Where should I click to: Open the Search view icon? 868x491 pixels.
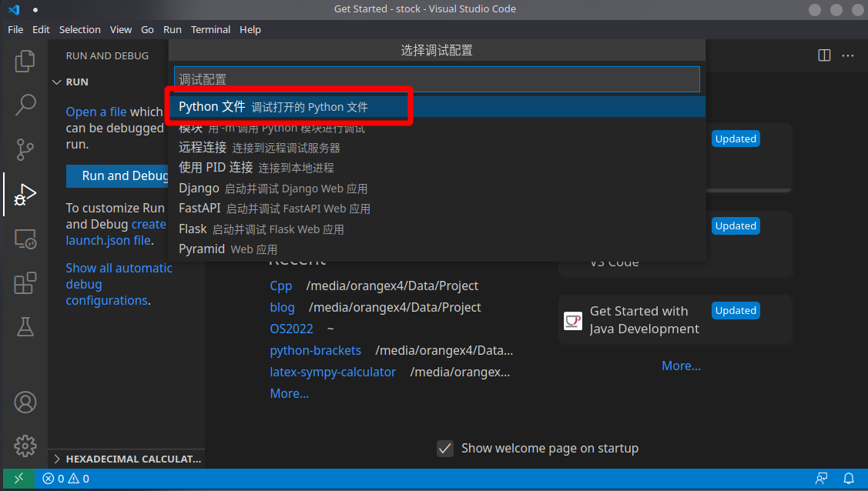(x=25, y=105)
